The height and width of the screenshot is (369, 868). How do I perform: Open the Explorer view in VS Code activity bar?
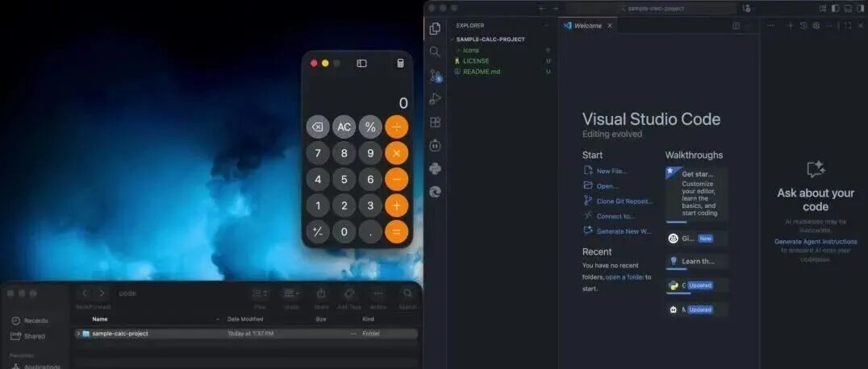click(435, 28)
